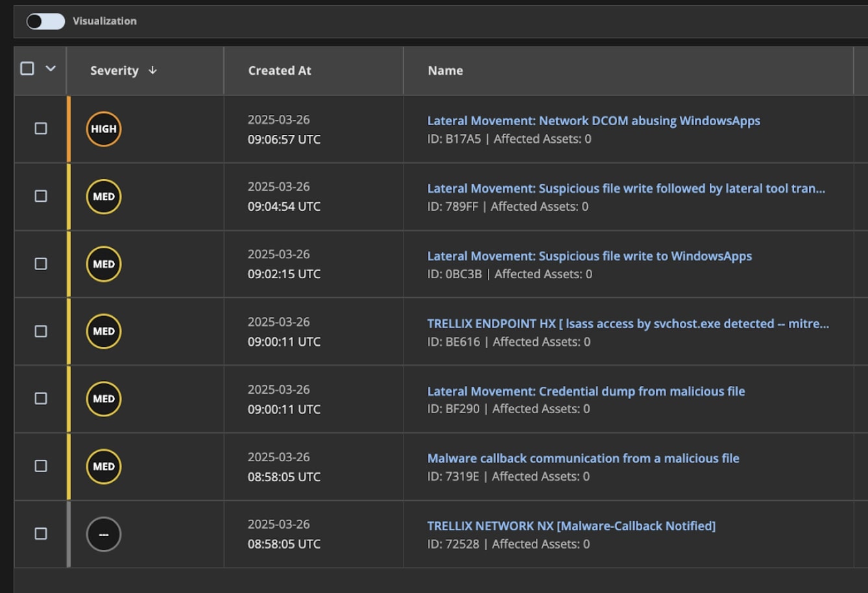Screen dimensions: 868x593
Task: Check the select-all checkbox in header
Action: pyautogui.click(x=27, y=69)
